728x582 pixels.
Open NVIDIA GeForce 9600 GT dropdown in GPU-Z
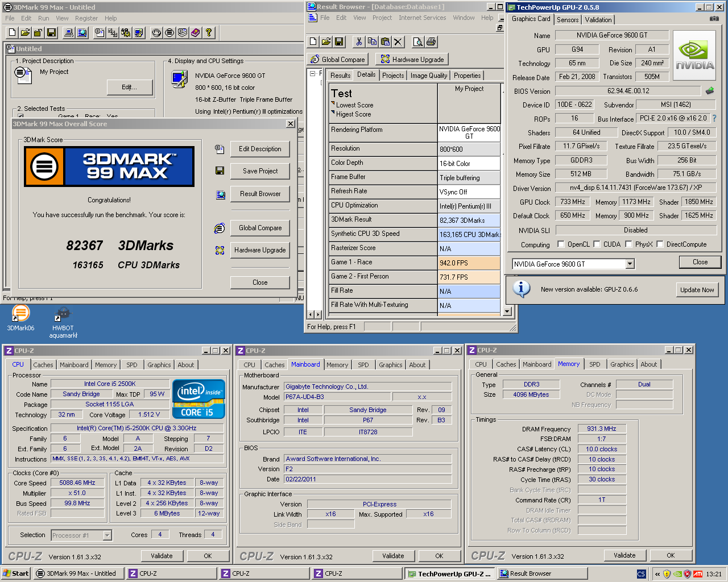tap(630, 264)
